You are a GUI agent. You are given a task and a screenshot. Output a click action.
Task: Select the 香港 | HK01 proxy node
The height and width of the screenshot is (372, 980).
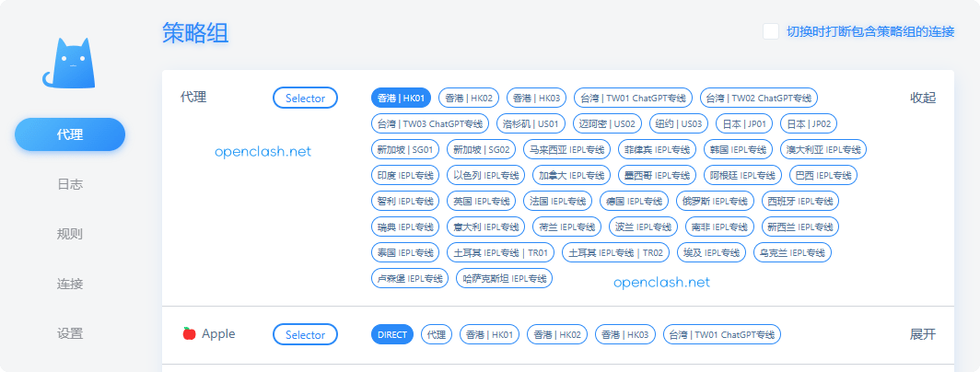(x=401, y=98)
